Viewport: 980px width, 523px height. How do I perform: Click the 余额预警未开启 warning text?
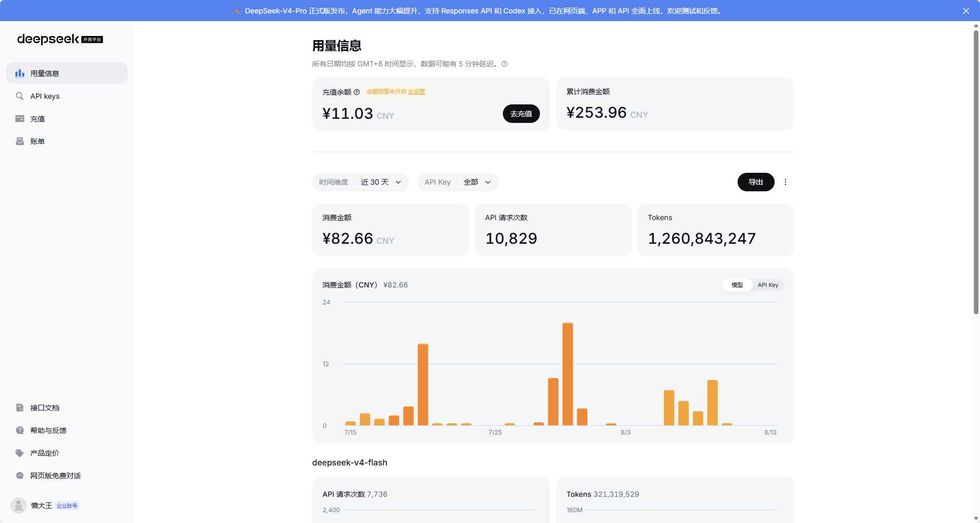coord(387,92)
